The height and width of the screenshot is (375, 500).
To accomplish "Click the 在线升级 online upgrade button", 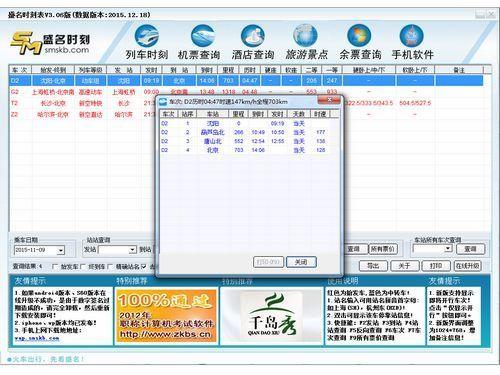I will (468, 266).
